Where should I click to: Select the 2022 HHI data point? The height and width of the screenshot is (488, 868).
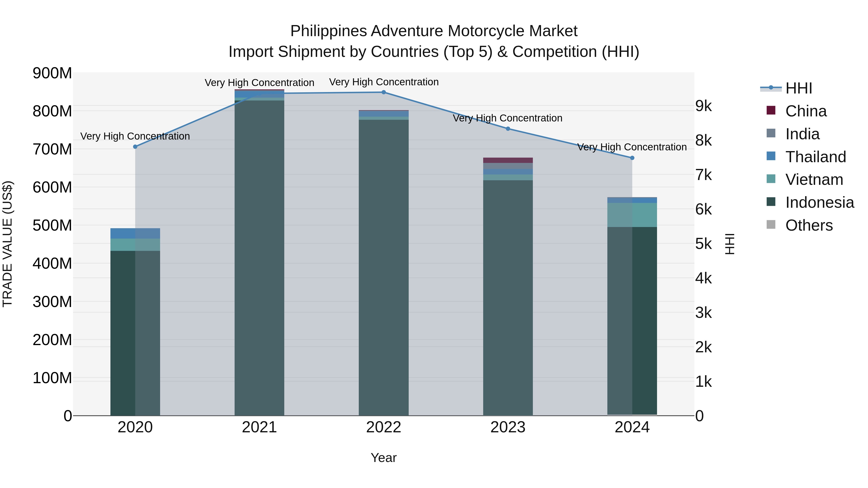pos(383,92)
